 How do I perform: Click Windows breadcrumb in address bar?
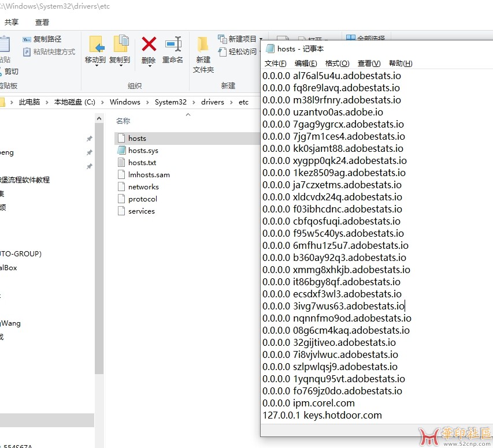tap(125, 102)
